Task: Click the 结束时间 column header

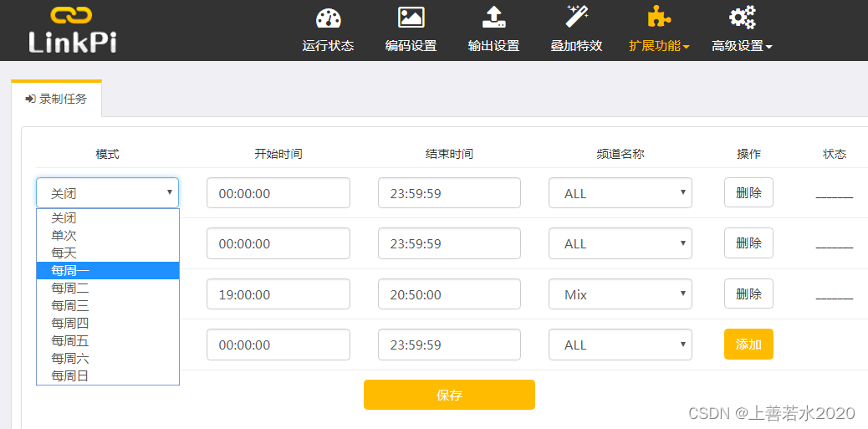Action: [x=449, y=154]
